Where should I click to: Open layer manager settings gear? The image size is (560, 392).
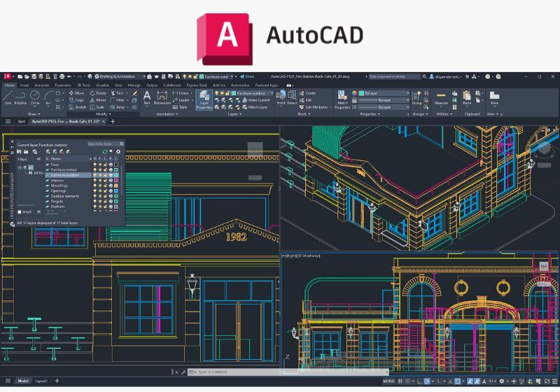pyautogui.click(x=118, y=152)
